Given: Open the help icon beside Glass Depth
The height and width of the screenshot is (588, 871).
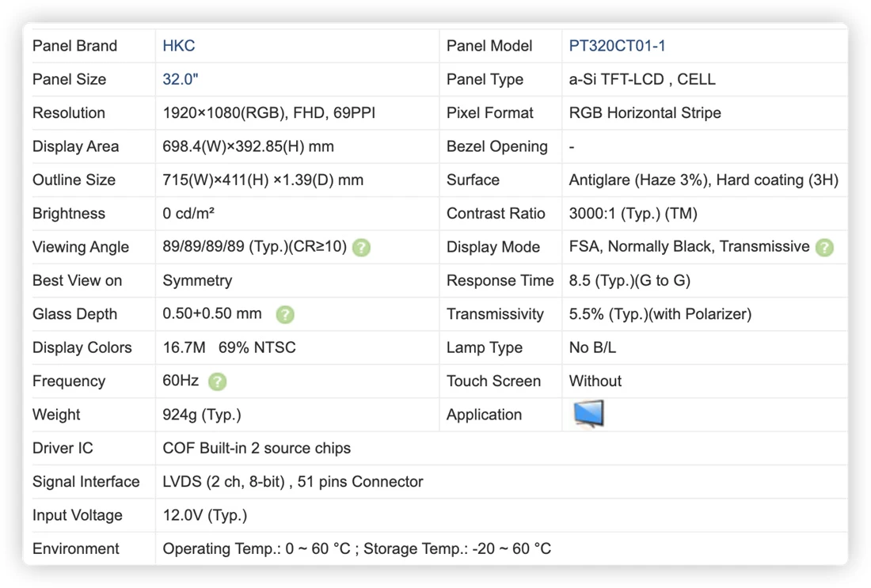Looking at the screenshot, I should point(285,315).
